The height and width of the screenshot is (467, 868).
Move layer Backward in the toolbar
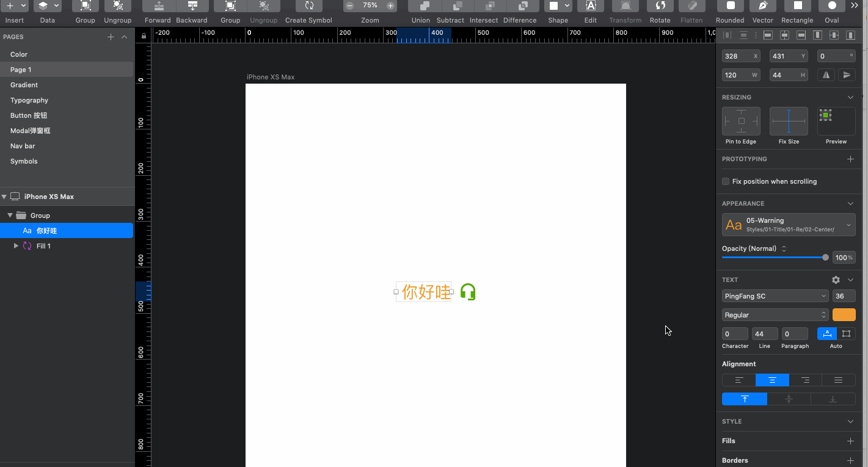pos(192,6)
